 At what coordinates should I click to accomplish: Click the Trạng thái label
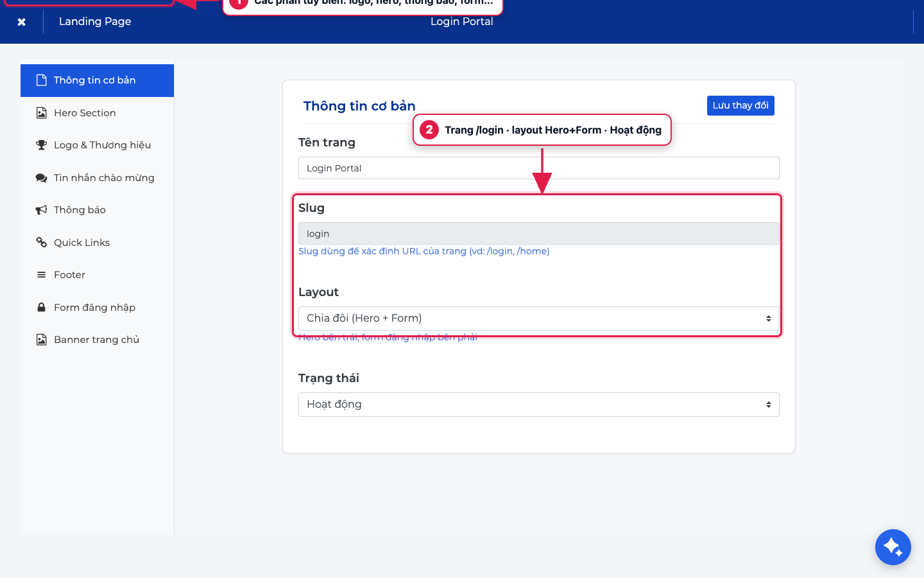pyautogui.click(x=329, y=378)
